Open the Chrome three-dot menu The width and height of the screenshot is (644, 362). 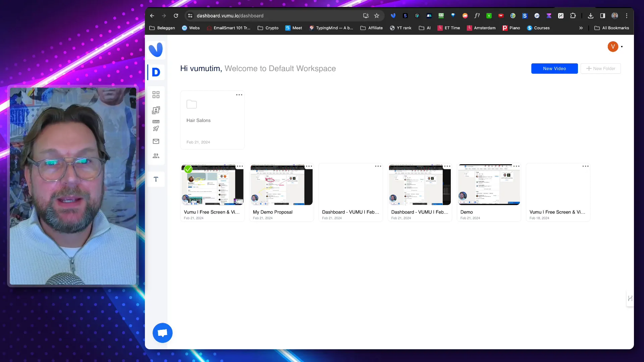[627, 16]
